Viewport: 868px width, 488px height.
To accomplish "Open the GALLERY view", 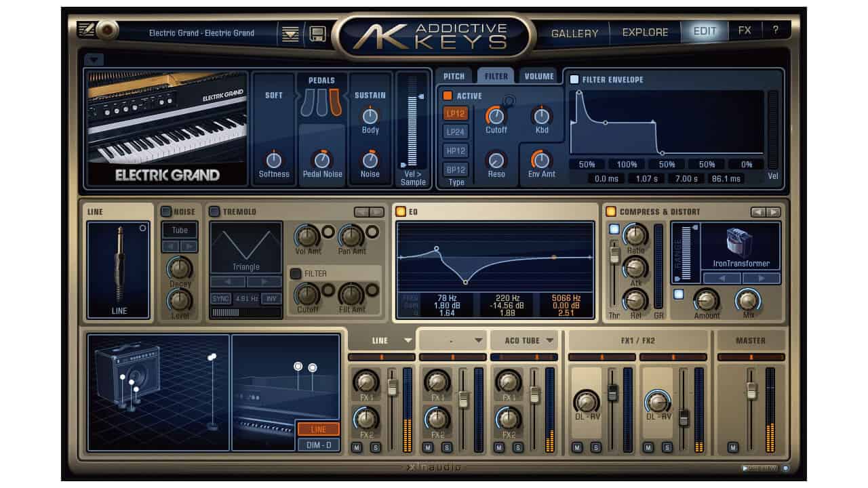I will pos(575,32).
